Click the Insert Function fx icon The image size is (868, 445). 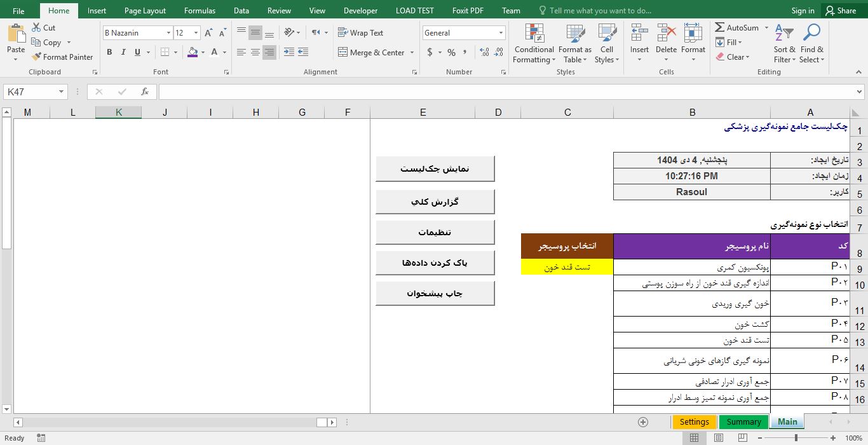[x=145, y=92]
